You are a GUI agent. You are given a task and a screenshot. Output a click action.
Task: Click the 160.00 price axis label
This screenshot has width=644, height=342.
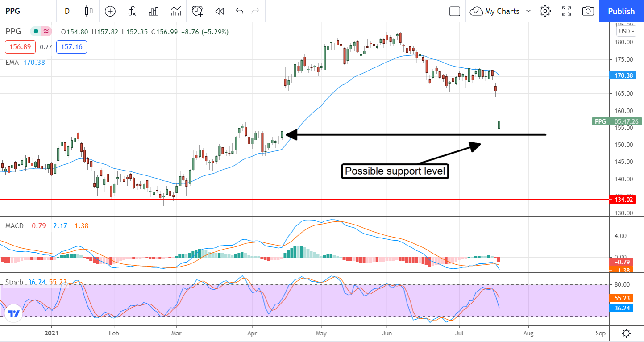click(x=623, y=111)
